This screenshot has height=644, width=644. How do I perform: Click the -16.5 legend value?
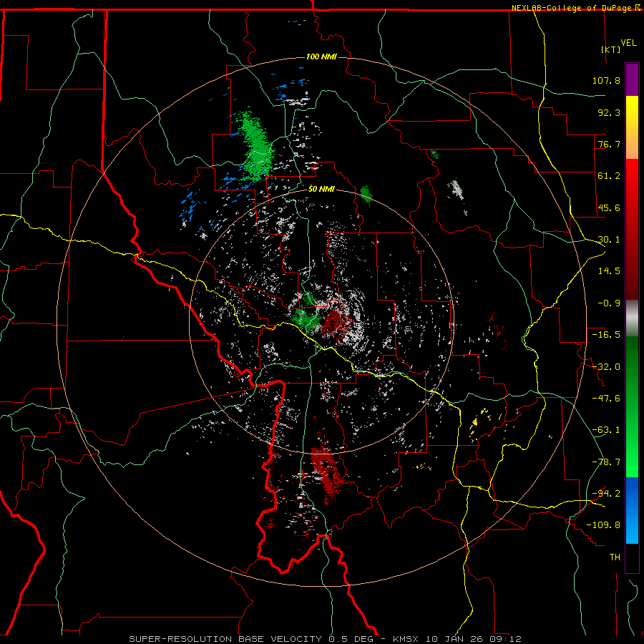coord(606,335)
